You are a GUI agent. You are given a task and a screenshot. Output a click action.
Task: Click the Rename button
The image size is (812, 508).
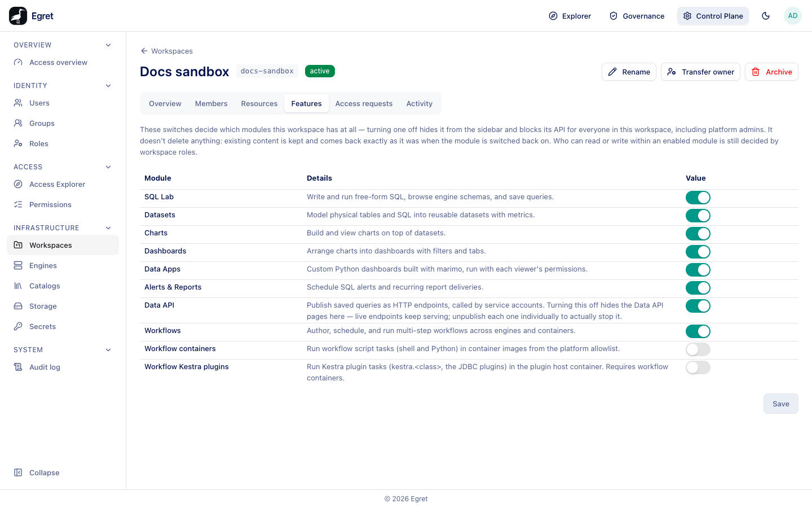click(629, 72)
